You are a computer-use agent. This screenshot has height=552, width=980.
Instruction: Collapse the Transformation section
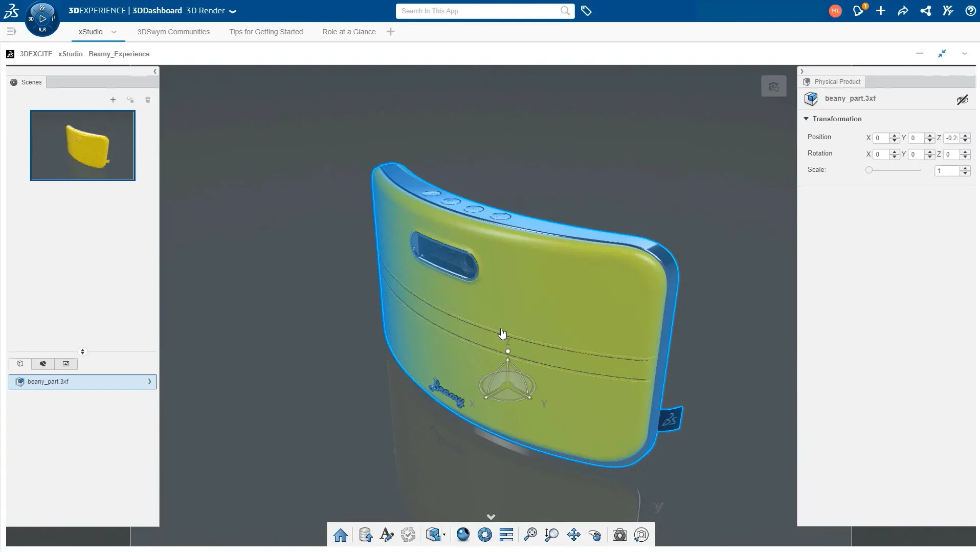806,119
